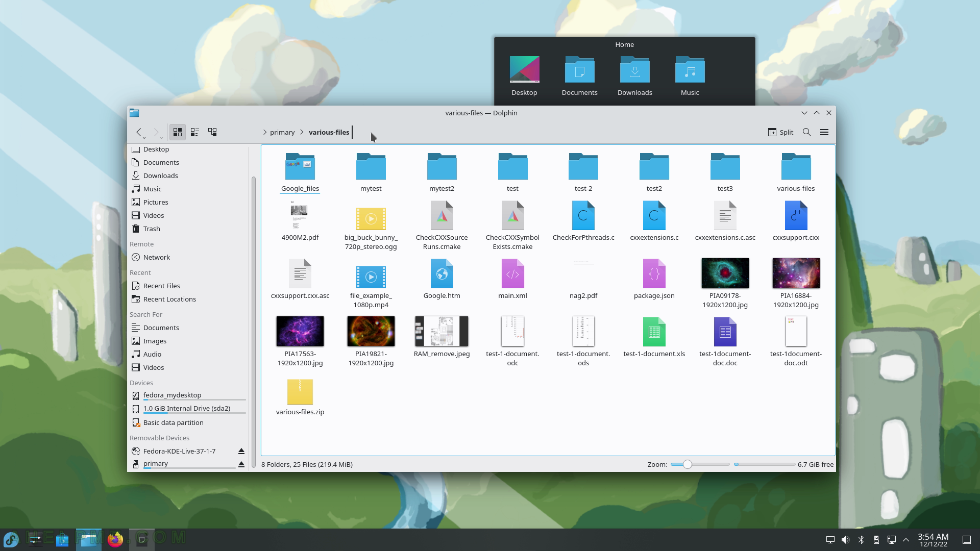This screenshot has height=551, width=980.
Task: Select the test-2 folder
Action: tap(583, 172)
